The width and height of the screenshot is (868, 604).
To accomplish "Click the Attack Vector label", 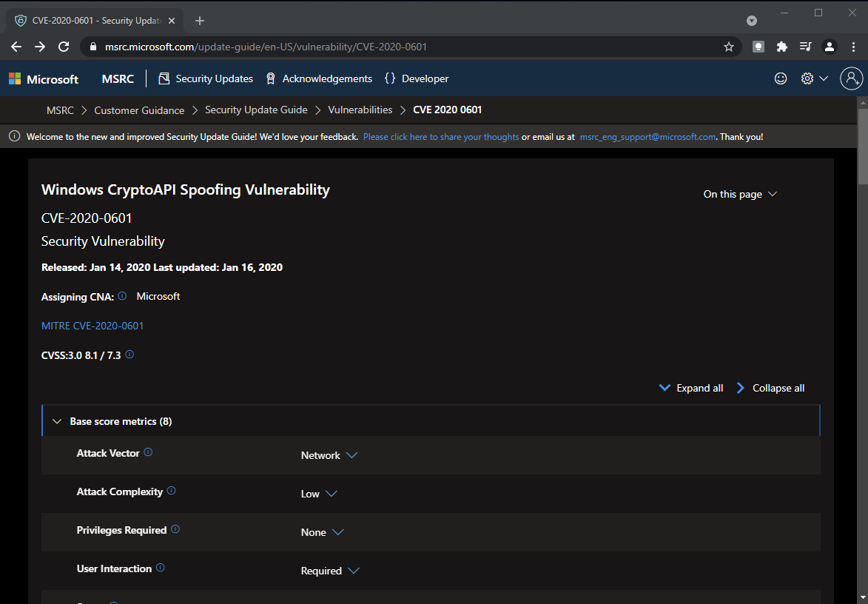I will click(x=108, y=453).
